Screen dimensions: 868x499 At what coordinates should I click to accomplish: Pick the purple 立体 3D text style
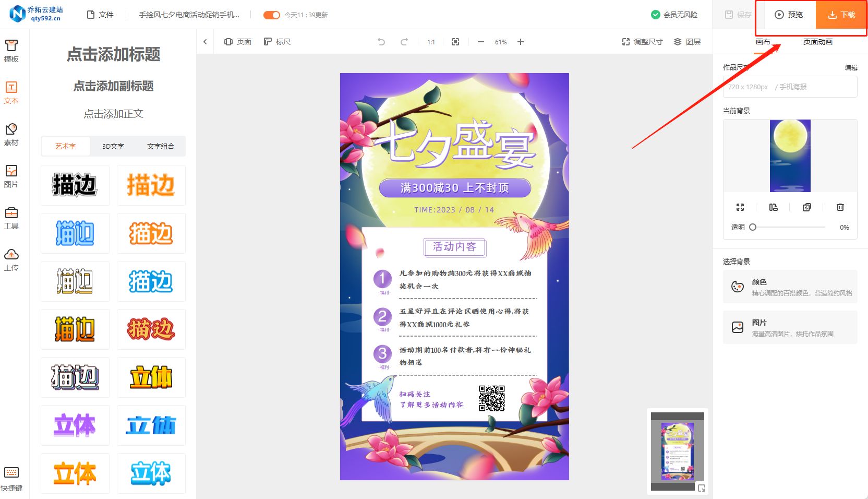pyautogui.click(x=75, y=425)
